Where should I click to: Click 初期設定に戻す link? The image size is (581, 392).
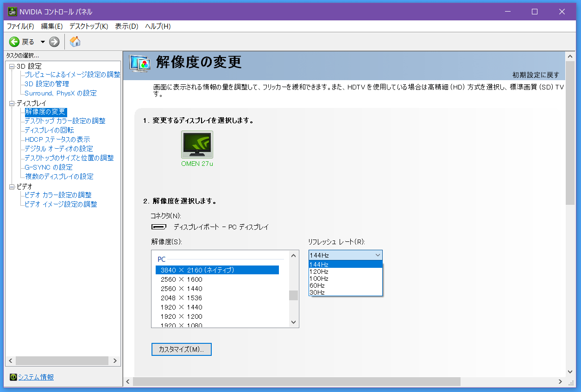(x=536, y=75)
